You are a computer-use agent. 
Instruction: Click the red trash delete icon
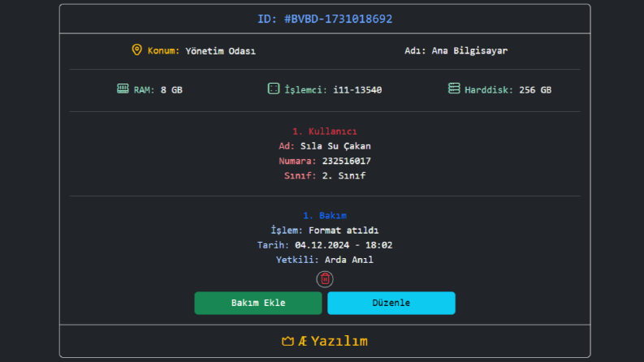click(x=325, y=279)
